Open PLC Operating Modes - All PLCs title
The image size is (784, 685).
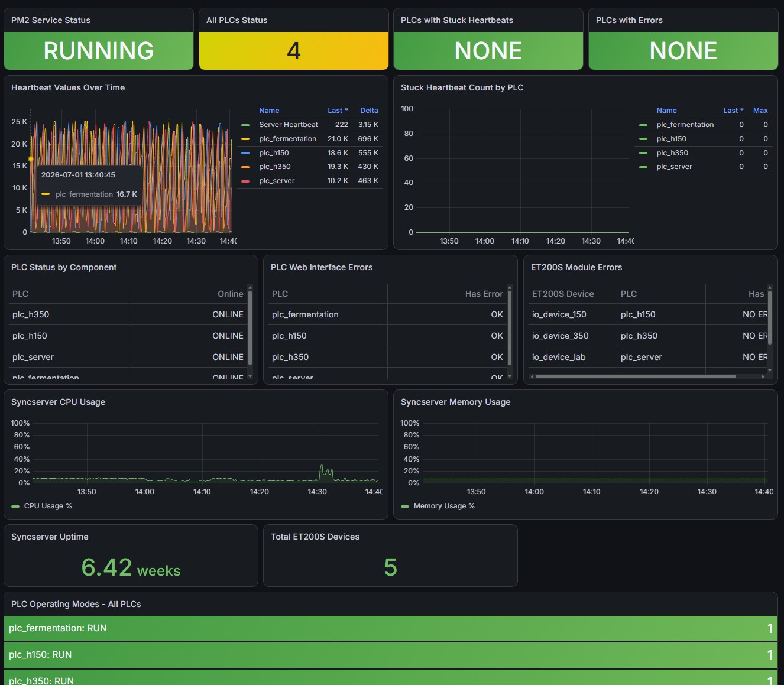[76, 604]
